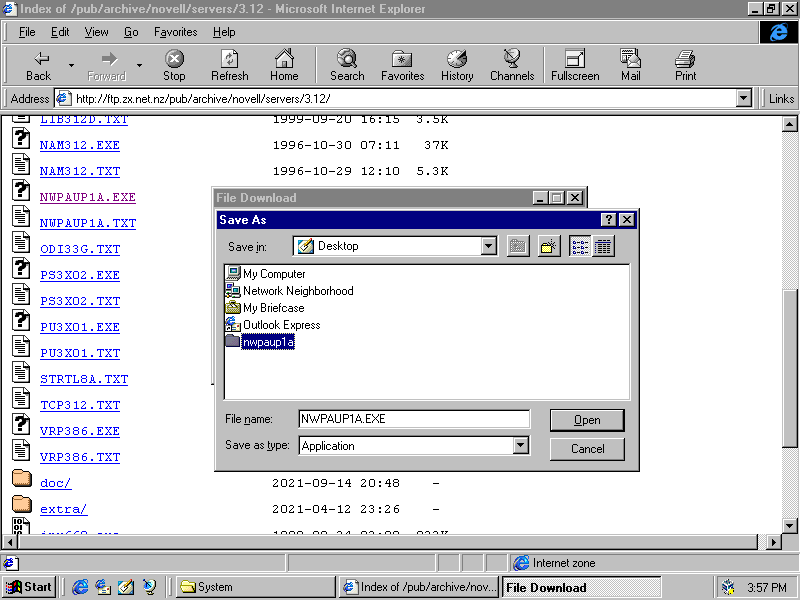Open the Edit menu

(60, 32)
